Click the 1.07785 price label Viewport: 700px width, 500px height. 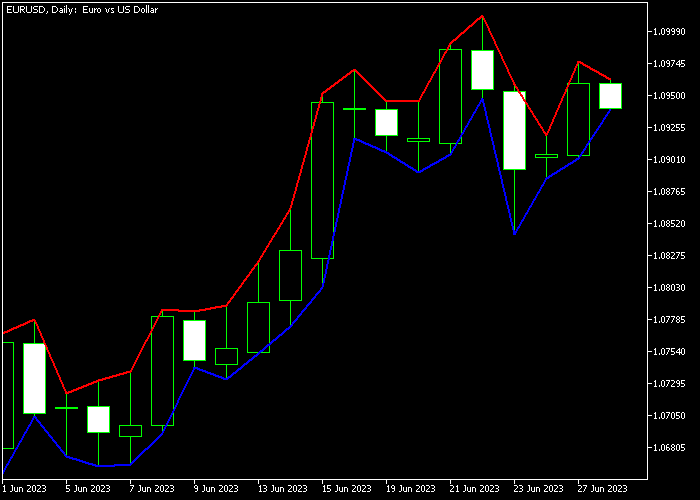(x=669, y=320)
